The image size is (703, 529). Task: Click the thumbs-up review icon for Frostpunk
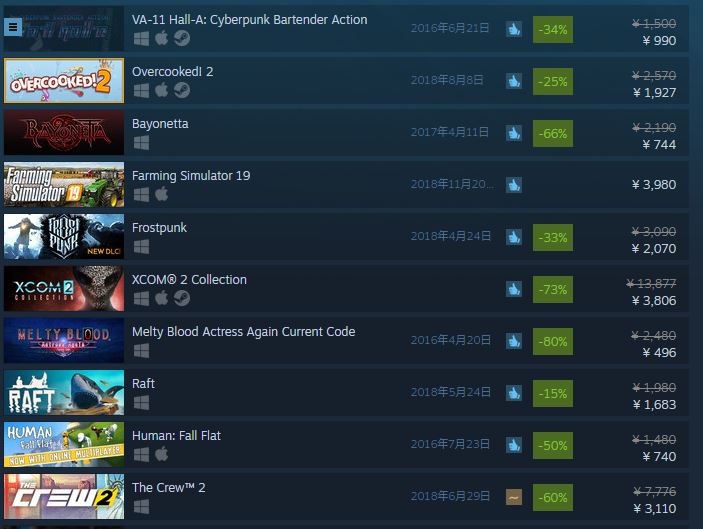point(514,237)
